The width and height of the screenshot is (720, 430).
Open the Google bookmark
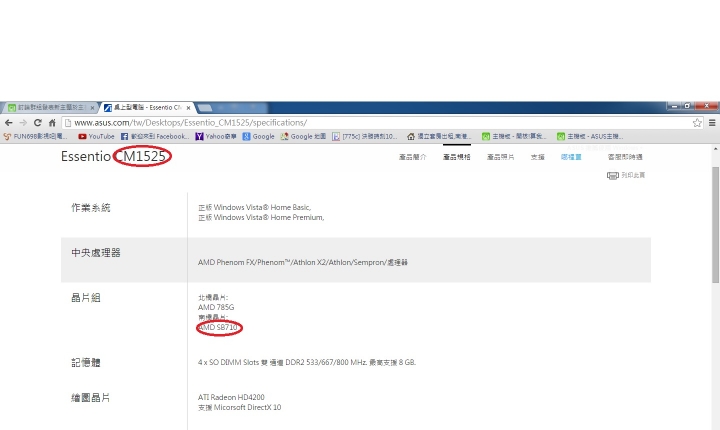click(x=259, y=136)
